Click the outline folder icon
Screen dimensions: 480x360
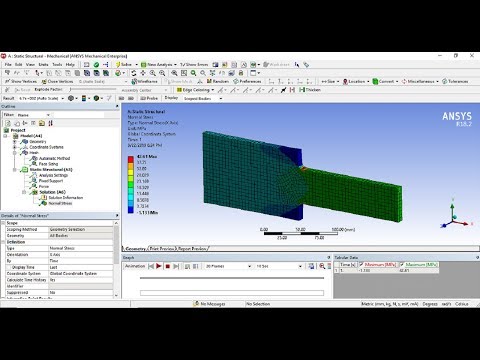(x=42, y=123)
